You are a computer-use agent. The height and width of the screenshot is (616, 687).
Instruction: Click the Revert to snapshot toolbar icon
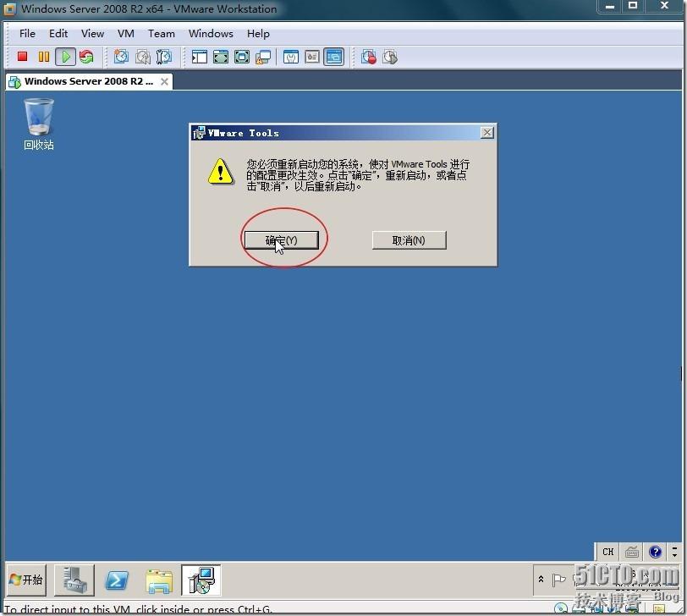tap(143, 57)
